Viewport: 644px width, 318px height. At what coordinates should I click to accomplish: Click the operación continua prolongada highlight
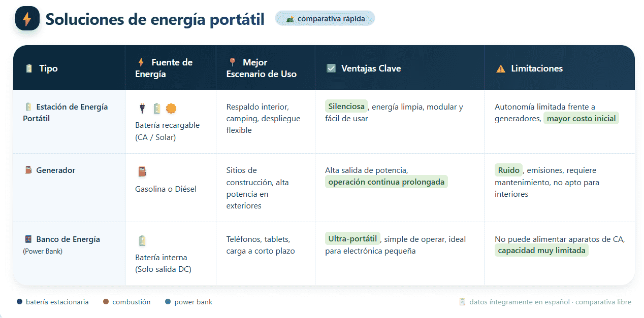pos(386,182)
